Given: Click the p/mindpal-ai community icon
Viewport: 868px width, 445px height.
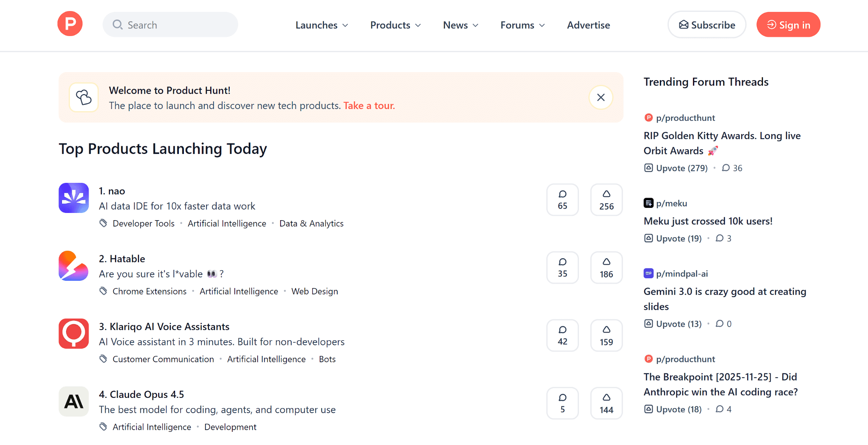Looking at the screenshot, I should [x=648, y=274].
